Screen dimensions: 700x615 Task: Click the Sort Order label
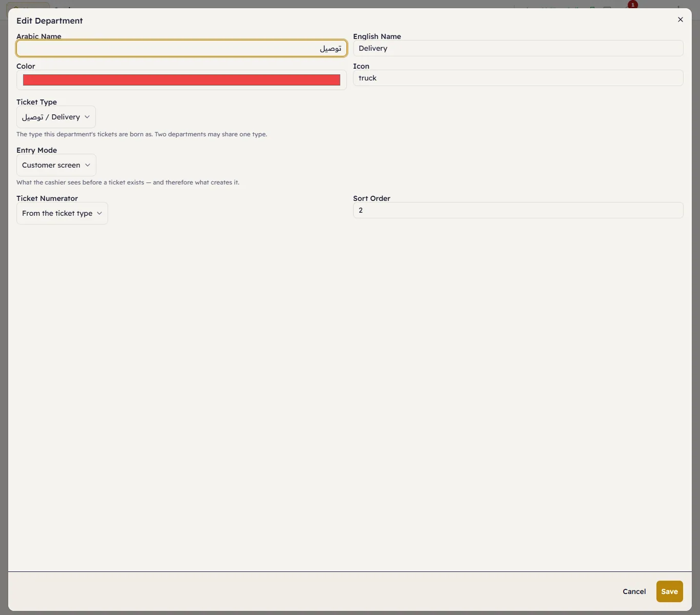[372, 198]
